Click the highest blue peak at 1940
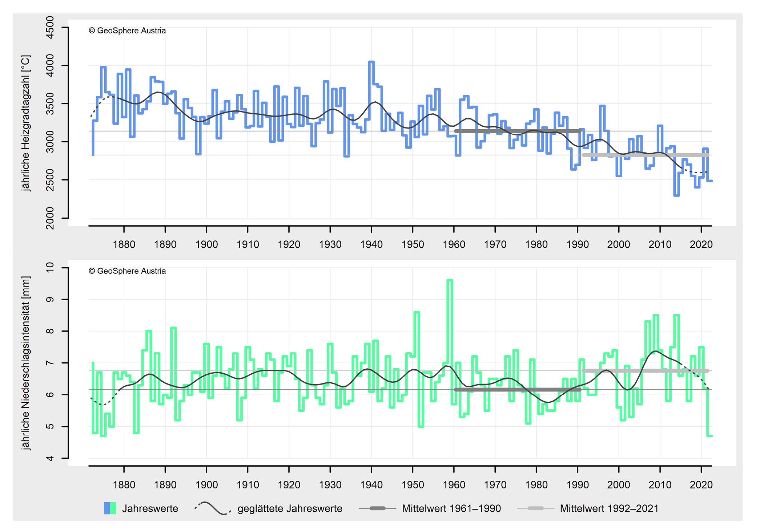Screen dimensions: 760x532 pos(371,62)
